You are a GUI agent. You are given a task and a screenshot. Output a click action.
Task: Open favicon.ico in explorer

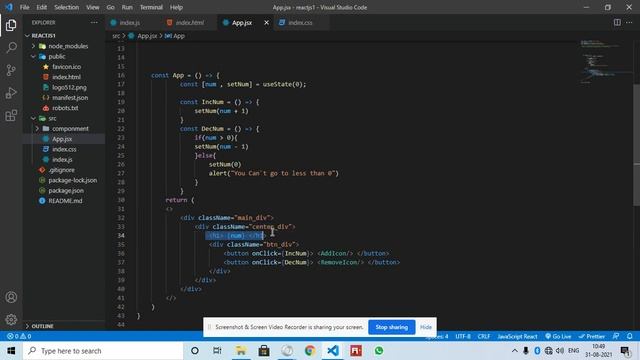pyautogui.click(x=66, y=67)
